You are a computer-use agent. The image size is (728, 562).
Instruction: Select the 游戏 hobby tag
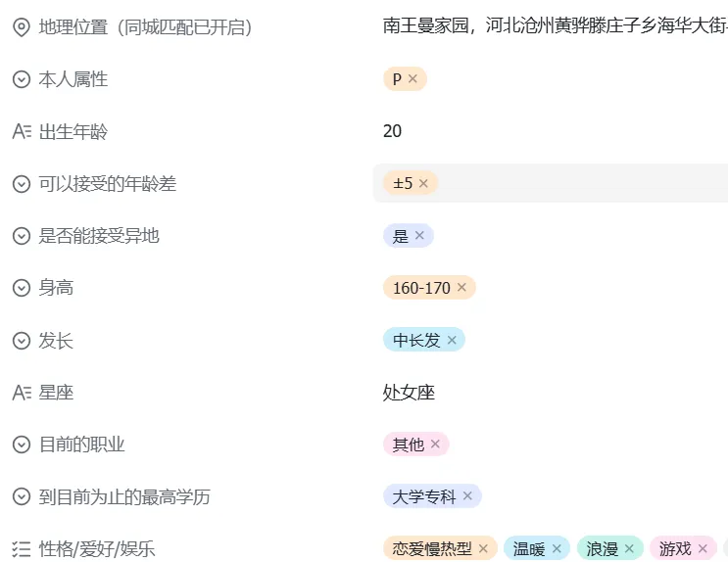coord(675,548)
